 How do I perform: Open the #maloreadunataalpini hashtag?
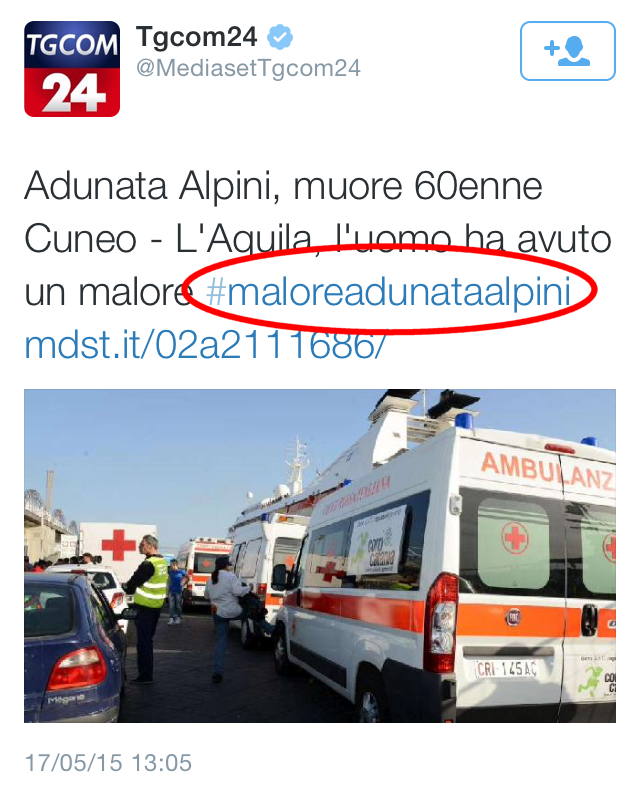(x=388, y=292)
